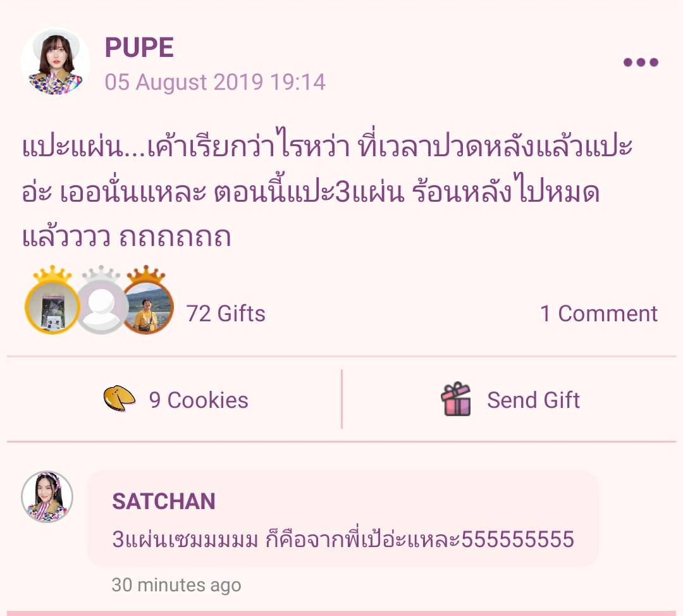Screen dimensions: 683x616
Task: View the silver-crowned default gifter avatar
Action: point(101,307)
